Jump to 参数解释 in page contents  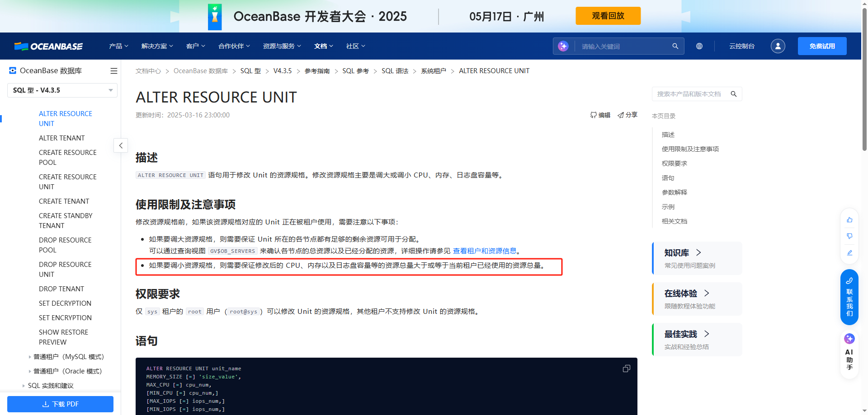tap(675, 192)
